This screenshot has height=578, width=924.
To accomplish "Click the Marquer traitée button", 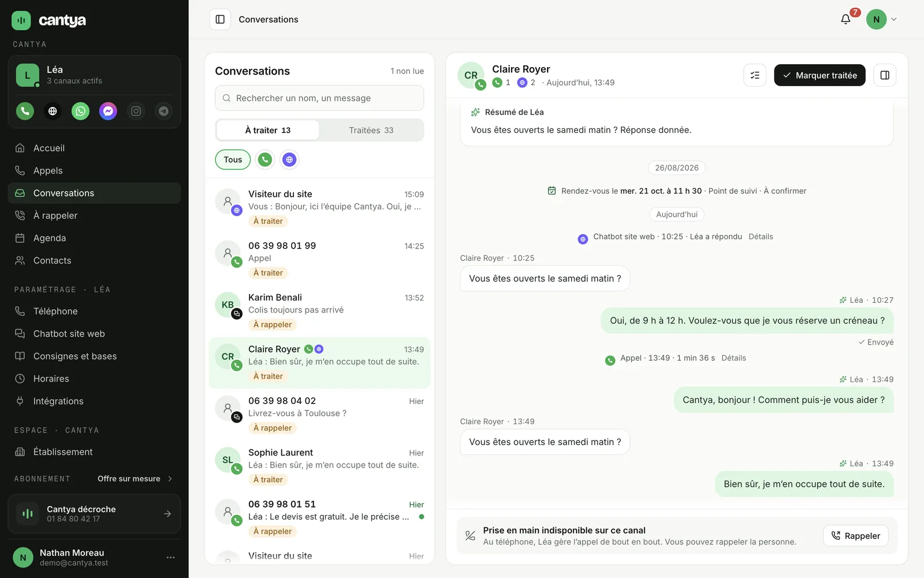I will pos(819,75).
